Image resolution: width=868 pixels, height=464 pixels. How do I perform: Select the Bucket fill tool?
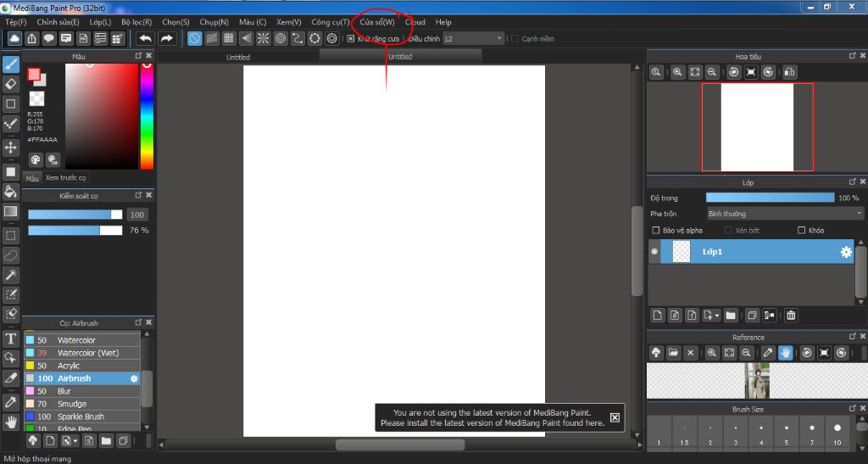pyautogui.click(x=10, y=192)
